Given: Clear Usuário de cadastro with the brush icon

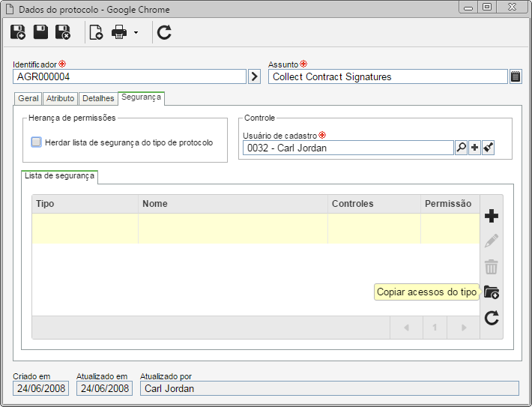Looking at the screenshot, I should tap(488, 148).
